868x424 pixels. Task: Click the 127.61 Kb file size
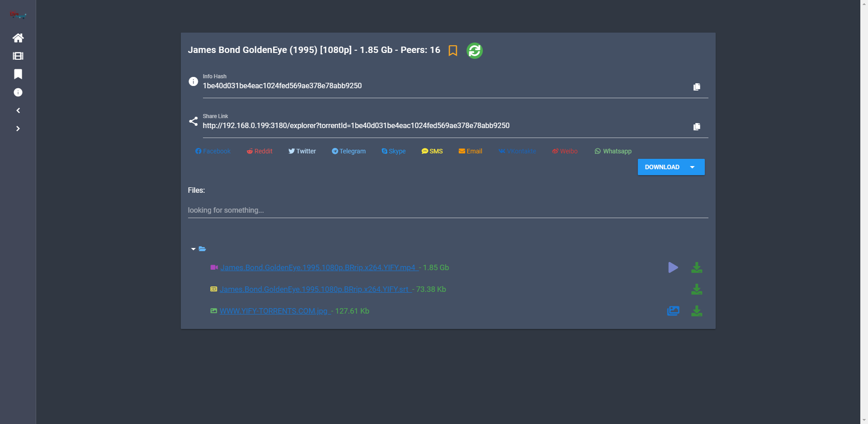pyautogui.click(x=352, y=311)
